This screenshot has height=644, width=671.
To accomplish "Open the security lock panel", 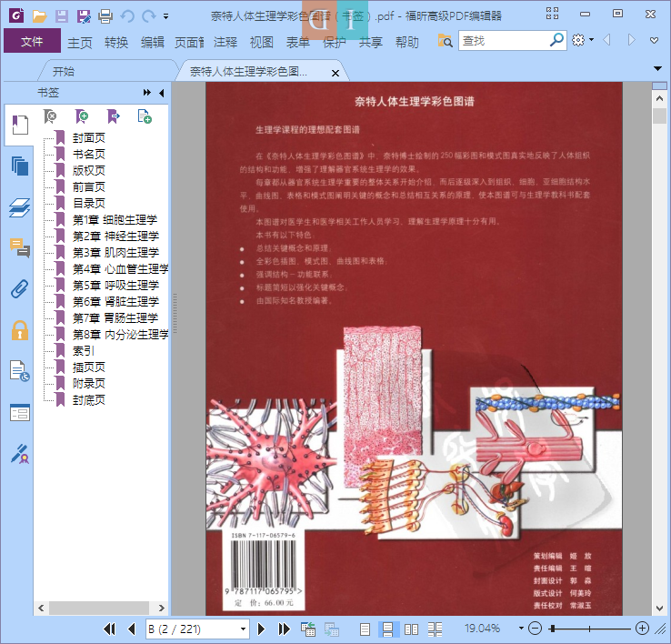I will coord(20,330).
